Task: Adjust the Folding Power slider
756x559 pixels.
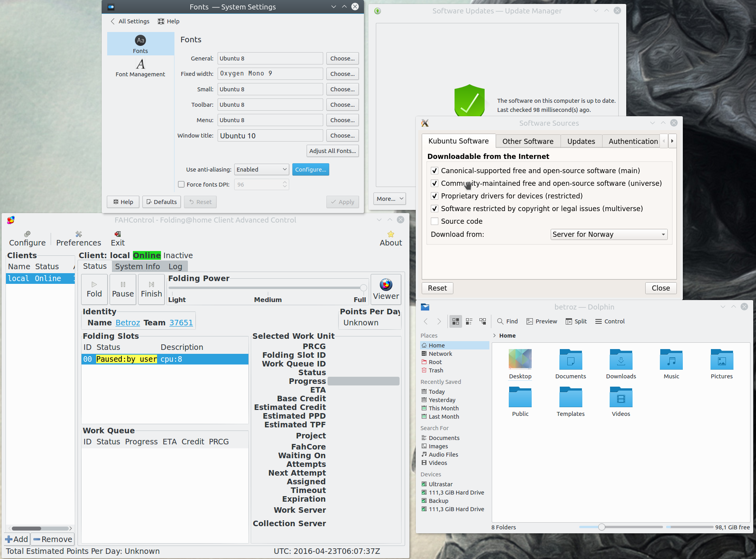Action: click(x=363, y=288)
